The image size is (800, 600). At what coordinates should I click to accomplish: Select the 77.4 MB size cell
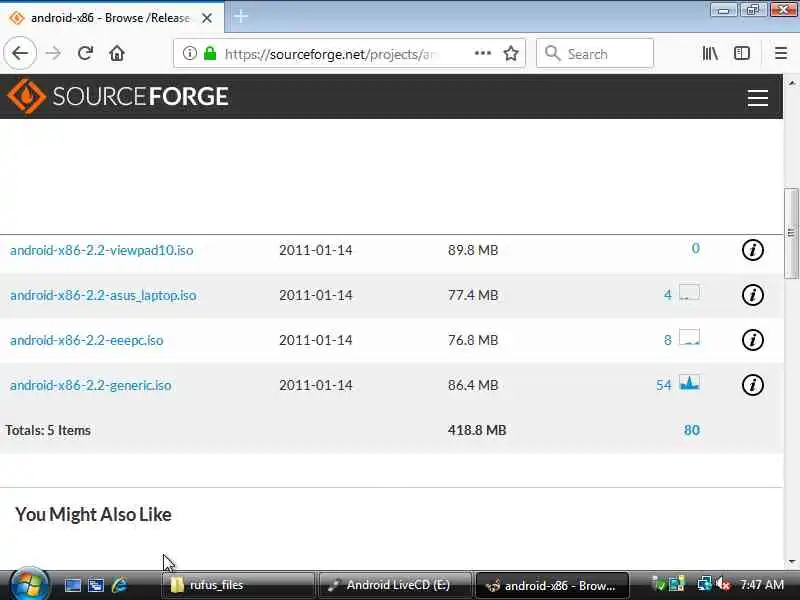pos(473,295)
